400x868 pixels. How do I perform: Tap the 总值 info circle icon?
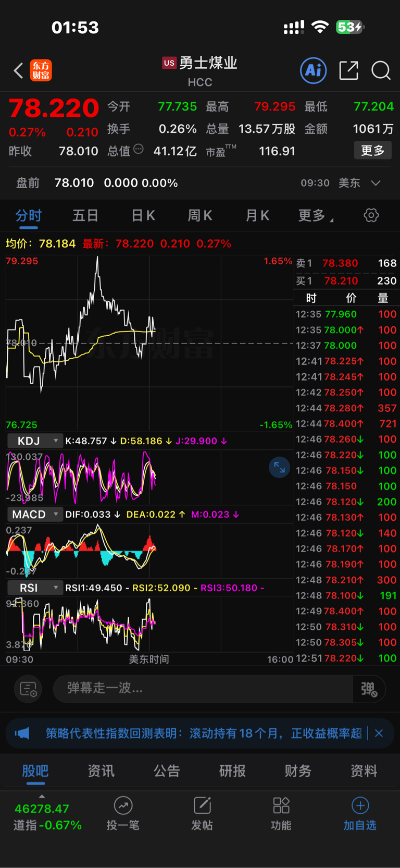pyautogui.click(x=139, y=149)
